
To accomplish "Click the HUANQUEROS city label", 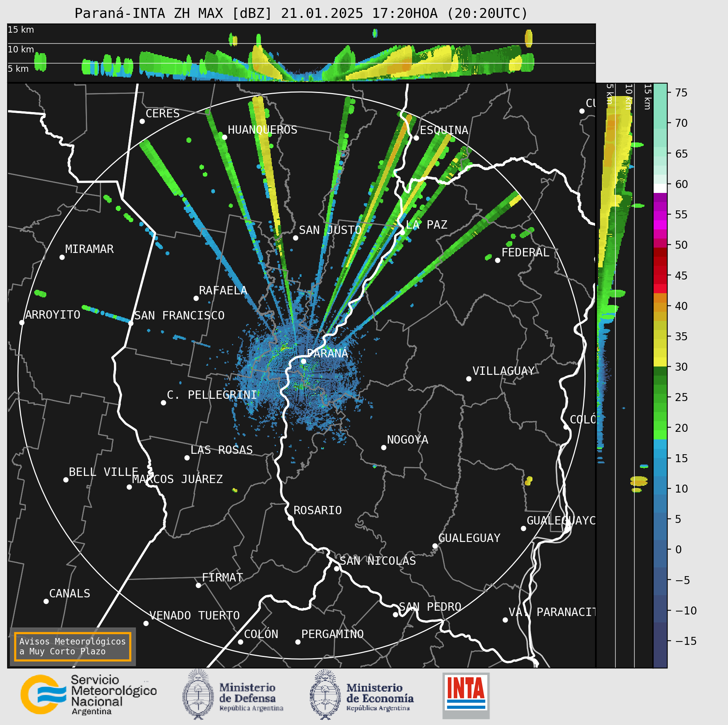I will (x=262, y=130).
